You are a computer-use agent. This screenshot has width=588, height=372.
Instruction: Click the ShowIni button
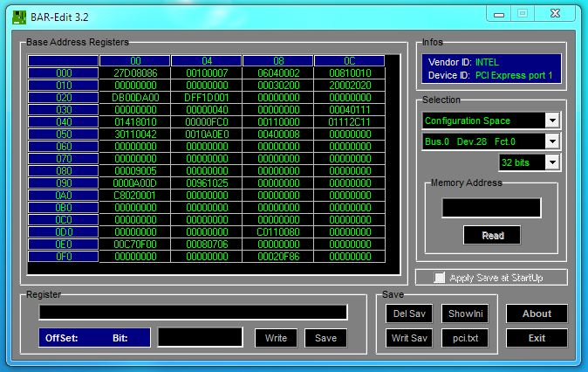465,313
